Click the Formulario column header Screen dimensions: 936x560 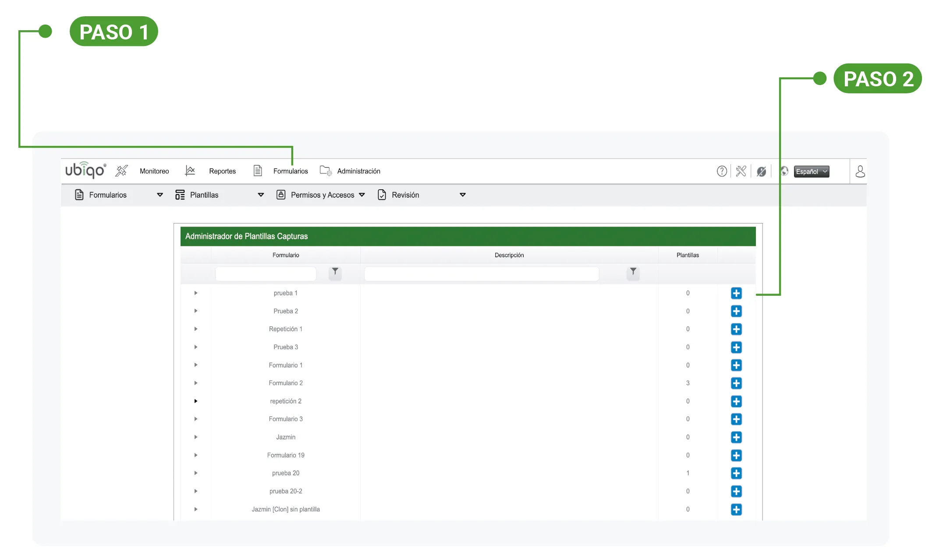point(286,255)
